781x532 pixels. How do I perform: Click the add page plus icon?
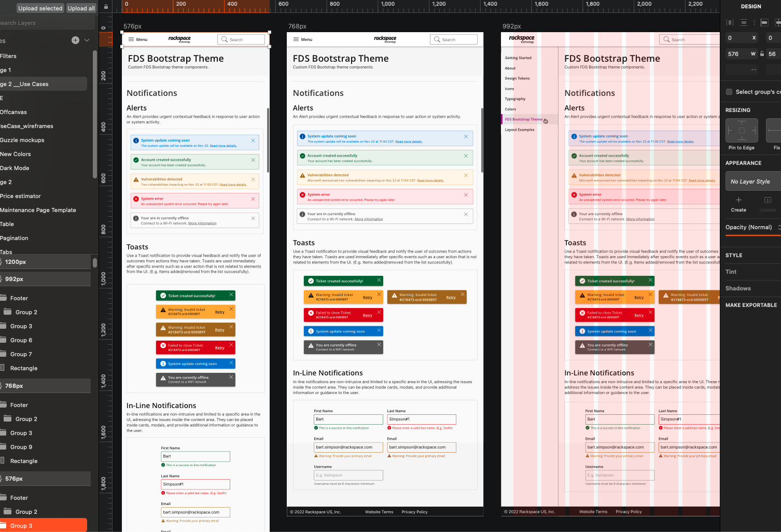click(x=75, y=40)
